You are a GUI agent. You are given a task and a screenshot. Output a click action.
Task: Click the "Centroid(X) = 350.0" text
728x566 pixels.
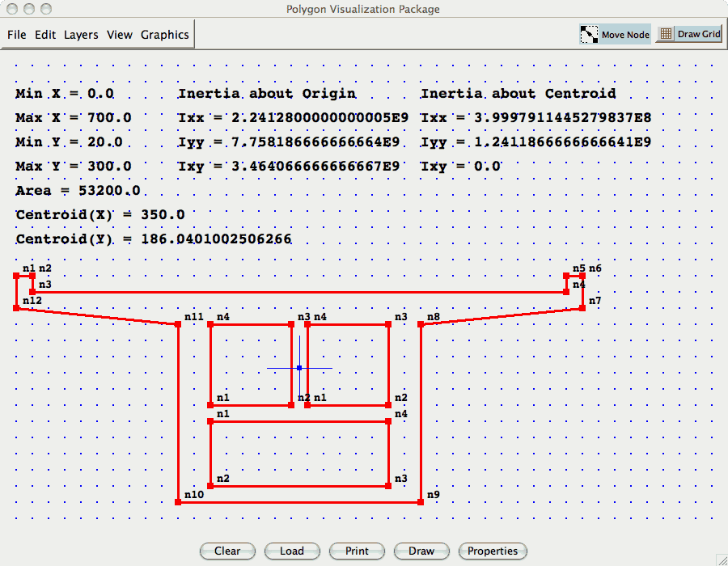pyautogui.click(x=100, y=215)
